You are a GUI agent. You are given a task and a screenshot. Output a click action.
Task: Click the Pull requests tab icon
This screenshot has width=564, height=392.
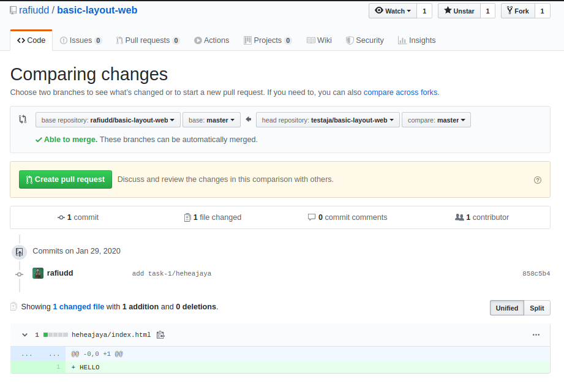pyautogui.click(x=119, y=40)
